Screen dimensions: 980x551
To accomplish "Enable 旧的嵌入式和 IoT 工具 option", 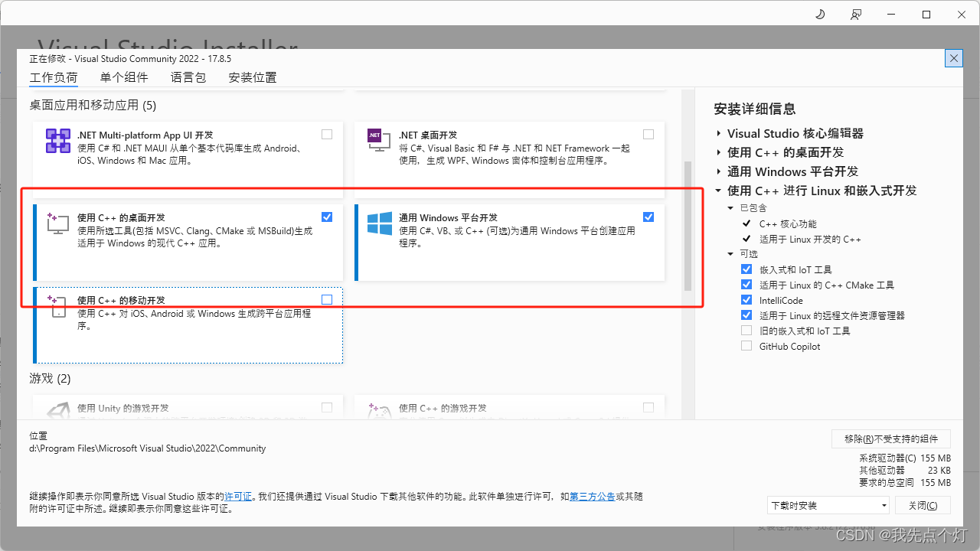I will tap(746, 330).
